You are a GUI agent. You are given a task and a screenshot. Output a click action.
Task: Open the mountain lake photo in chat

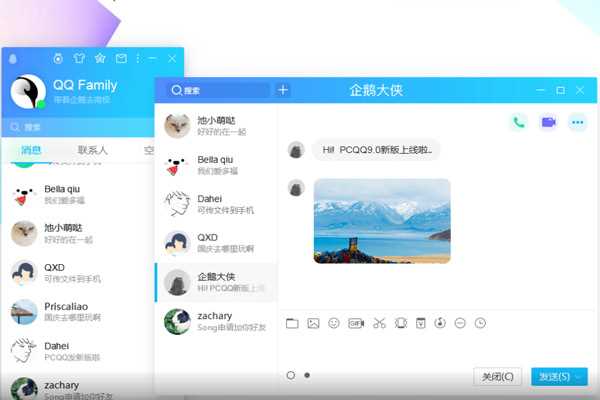click(382, 221)
